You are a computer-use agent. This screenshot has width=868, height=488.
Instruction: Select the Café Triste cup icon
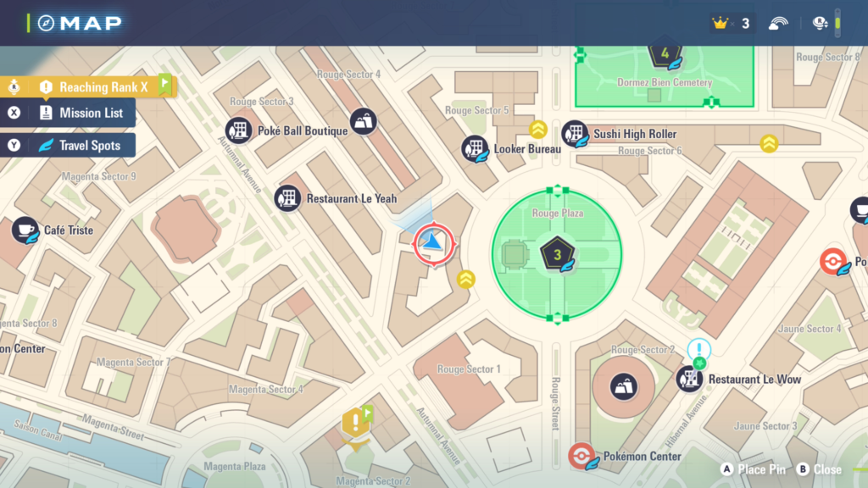point(25,230)
